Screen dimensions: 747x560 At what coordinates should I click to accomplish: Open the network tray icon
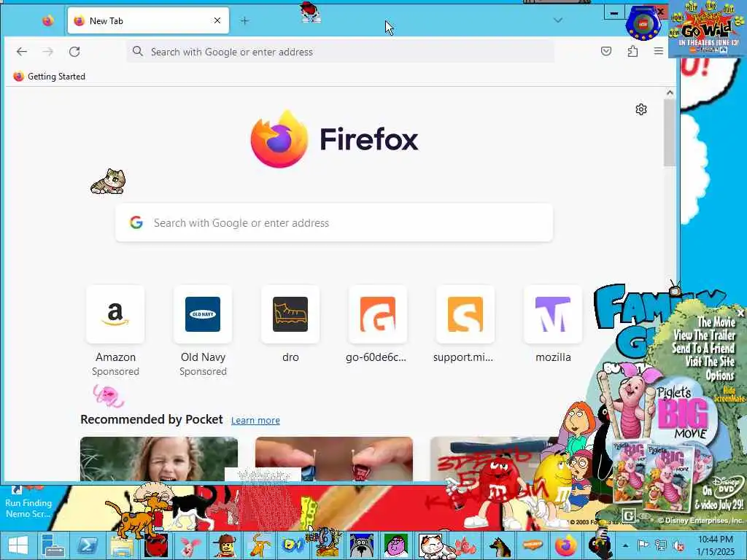[x=661, y=545]
